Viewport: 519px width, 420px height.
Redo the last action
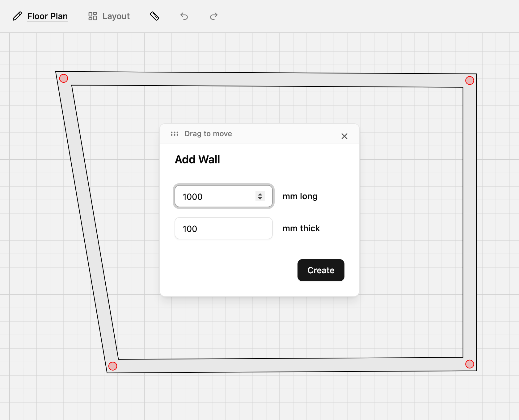(x=214, y=16)
